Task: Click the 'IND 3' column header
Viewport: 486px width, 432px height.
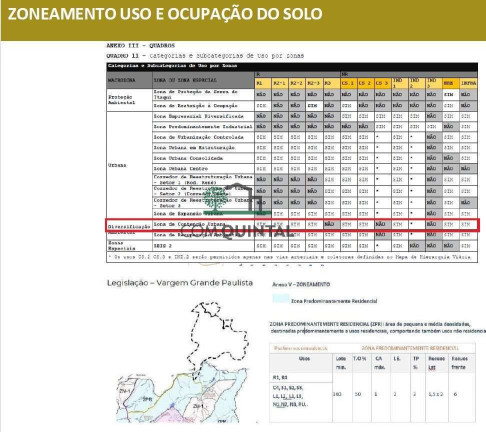Action: 434,83
